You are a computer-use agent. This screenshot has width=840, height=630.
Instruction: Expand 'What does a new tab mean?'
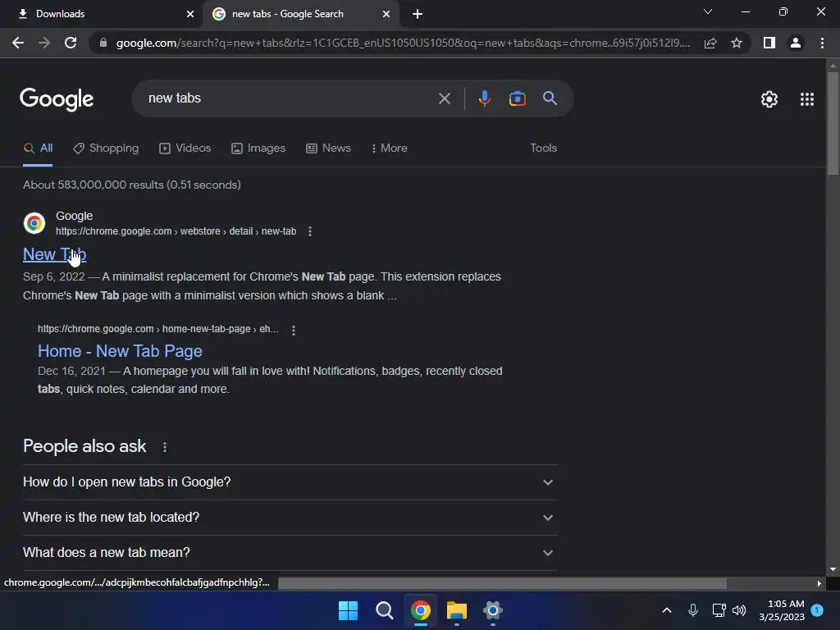290,553
